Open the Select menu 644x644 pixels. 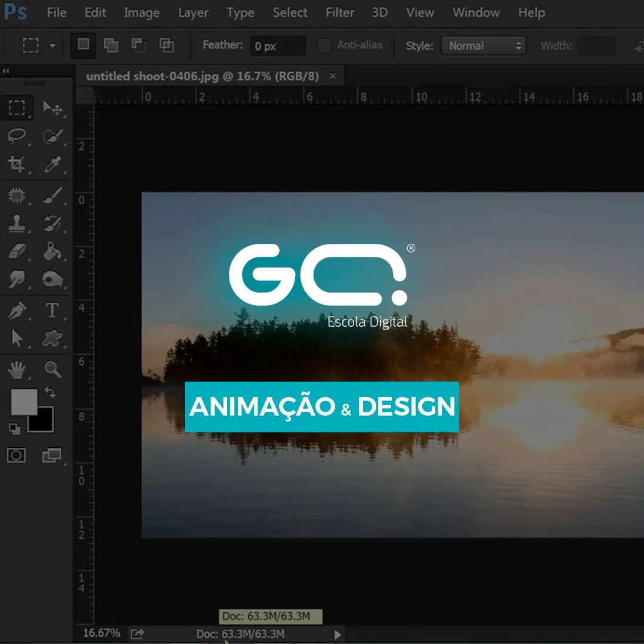(290, 13)
